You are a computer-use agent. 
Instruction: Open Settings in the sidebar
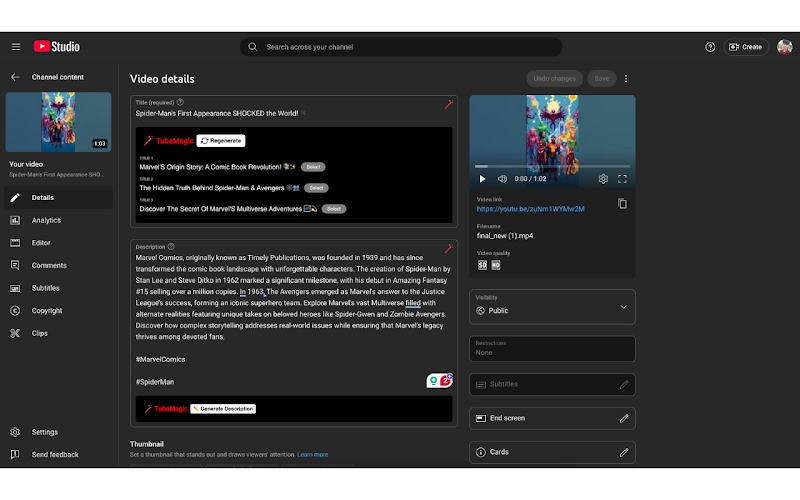(x=58, y=432)
